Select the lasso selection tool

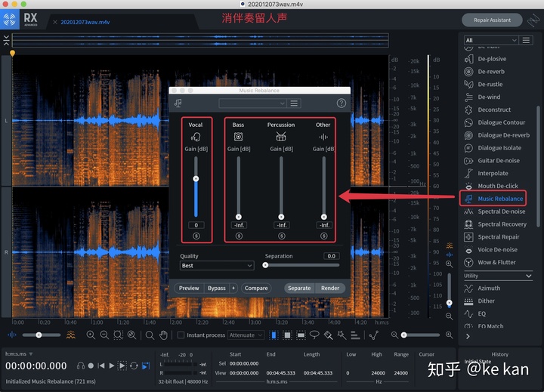coord(314,335)
